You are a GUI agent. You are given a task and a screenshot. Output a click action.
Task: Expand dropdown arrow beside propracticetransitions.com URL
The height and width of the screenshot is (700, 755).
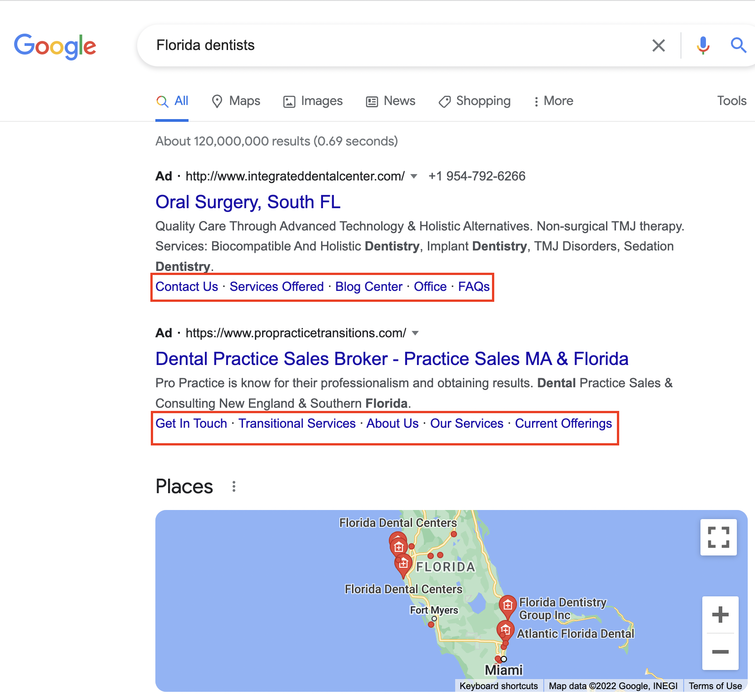click(x=415, y=333)
